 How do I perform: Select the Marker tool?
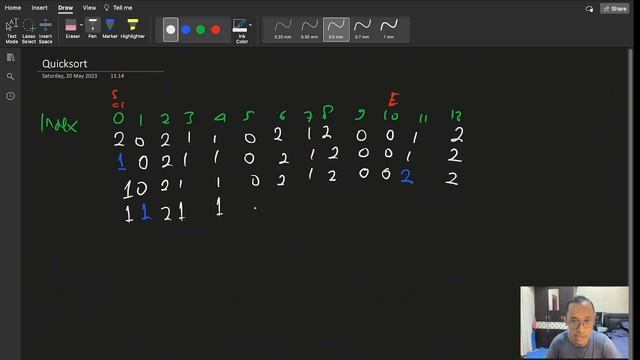coord(110,29)
